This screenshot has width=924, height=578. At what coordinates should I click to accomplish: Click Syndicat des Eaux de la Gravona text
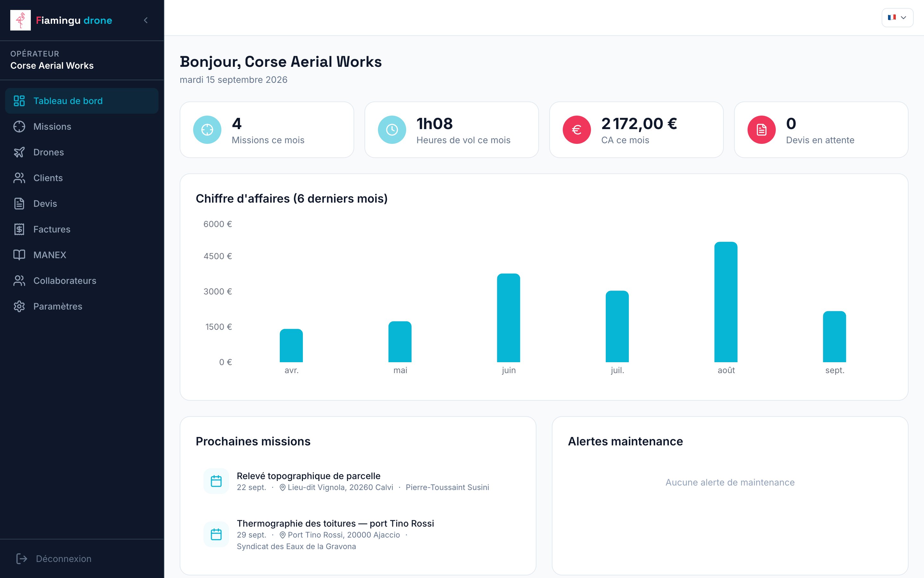click(x=296, y=546)
